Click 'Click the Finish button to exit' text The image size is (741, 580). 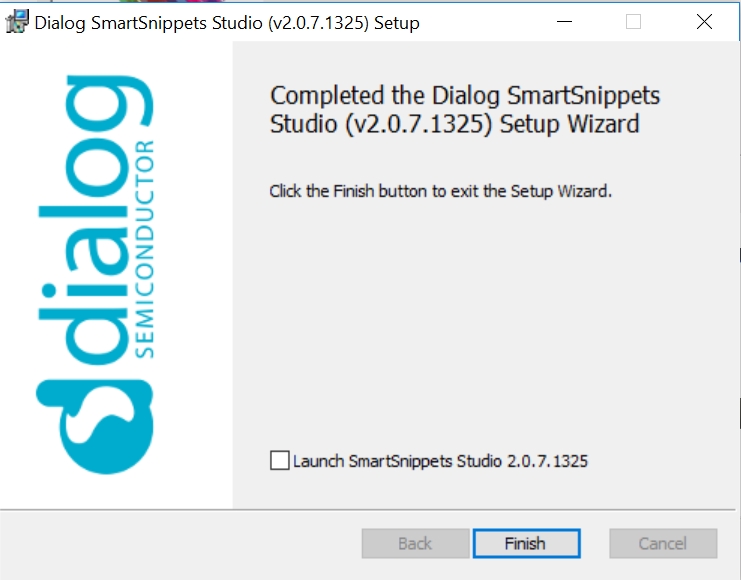pos(440,191)
